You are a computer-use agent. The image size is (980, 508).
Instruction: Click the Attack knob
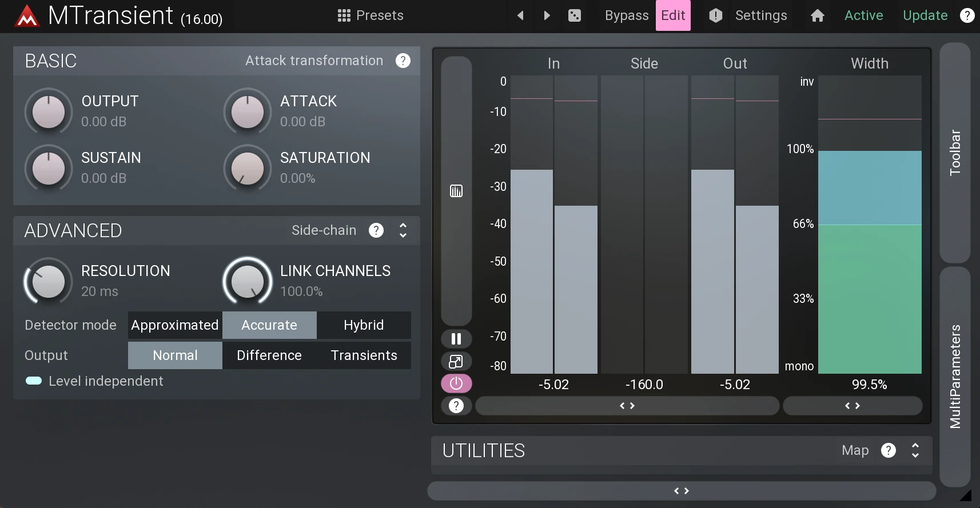(247, 111)
